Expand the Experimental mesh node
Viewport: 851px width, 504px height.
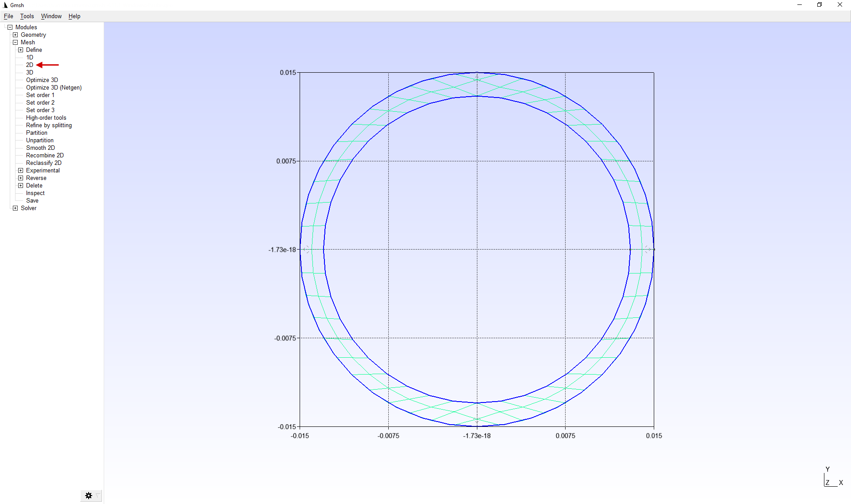pos(21,171)
